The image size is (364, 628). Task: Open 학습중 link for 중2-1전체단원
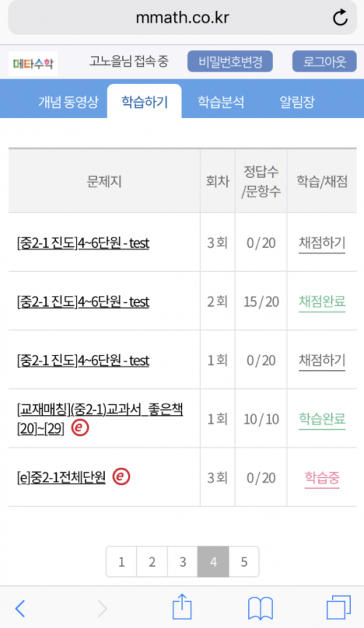(322, 477)
